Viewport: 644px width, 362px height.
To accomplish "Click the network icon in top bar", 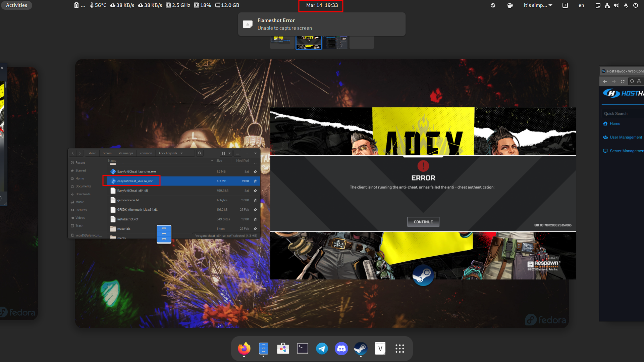I will tap(607, 5).
